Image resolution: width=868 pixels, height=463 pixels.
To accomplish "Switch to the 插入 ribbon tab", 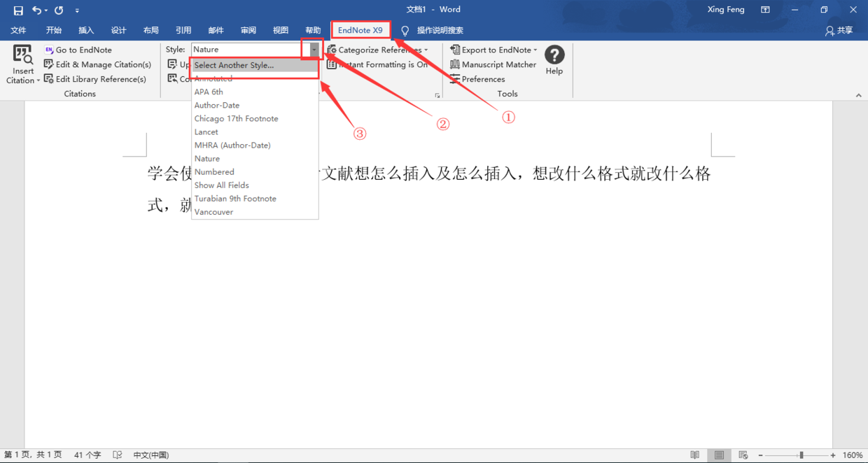I will 86,30.
